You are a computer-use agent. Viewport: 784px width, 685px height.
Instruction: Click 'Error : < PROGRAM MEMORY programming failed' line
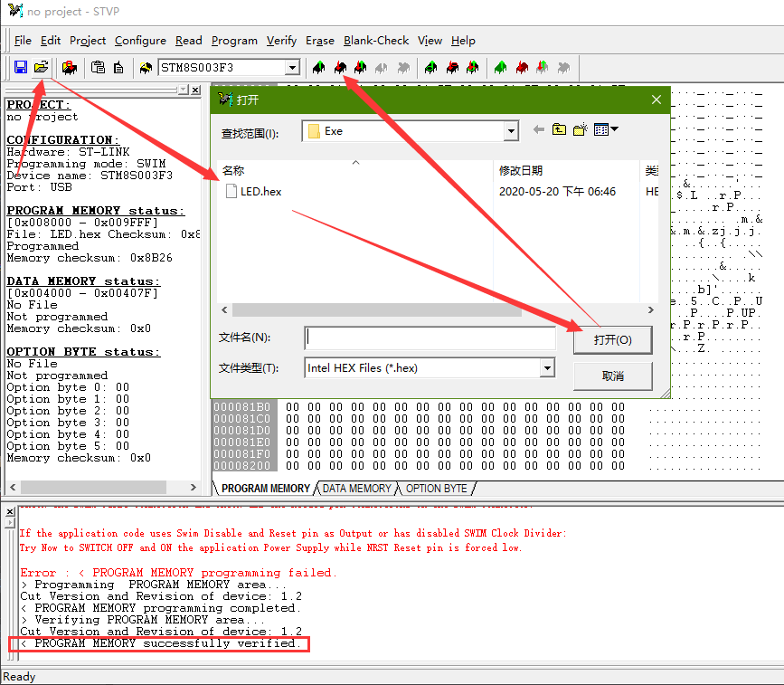(x=178, y=573)
